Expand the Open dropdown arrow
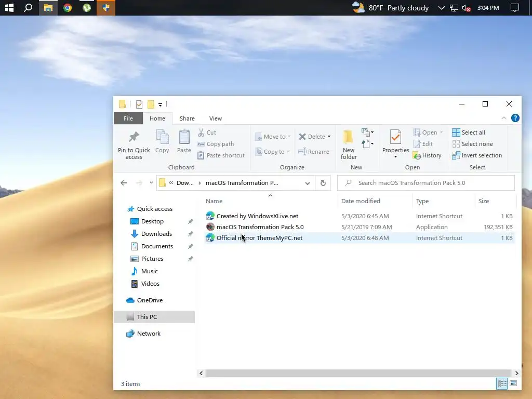 click(x=442, y=132)
